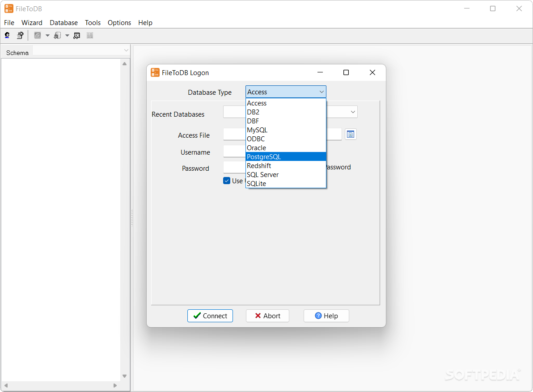Expand the Recent Databases dropdown arrow
This screenshot has height=392, width=533.
[353, 112]
